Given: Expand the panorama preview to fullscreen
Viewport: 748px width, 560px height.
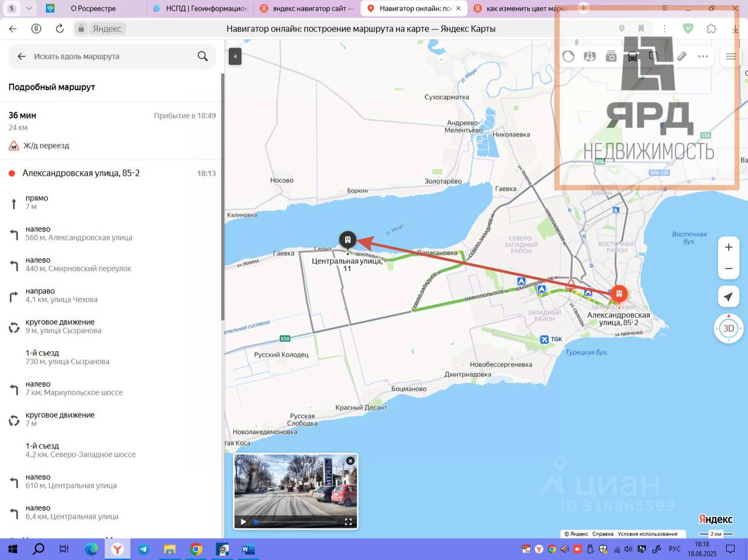Looking at the screenshot, I should (x=348, y=522).
